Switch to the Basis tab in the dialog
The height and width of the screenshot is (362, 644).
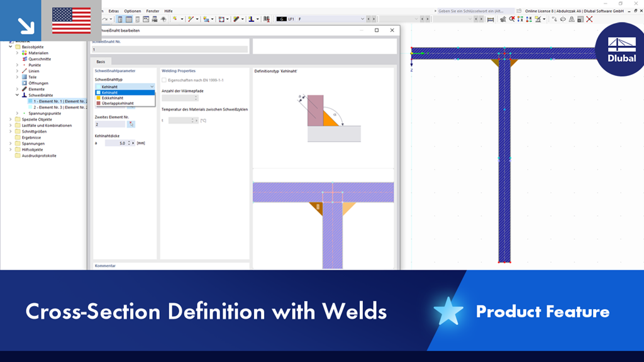click(101, 62)
